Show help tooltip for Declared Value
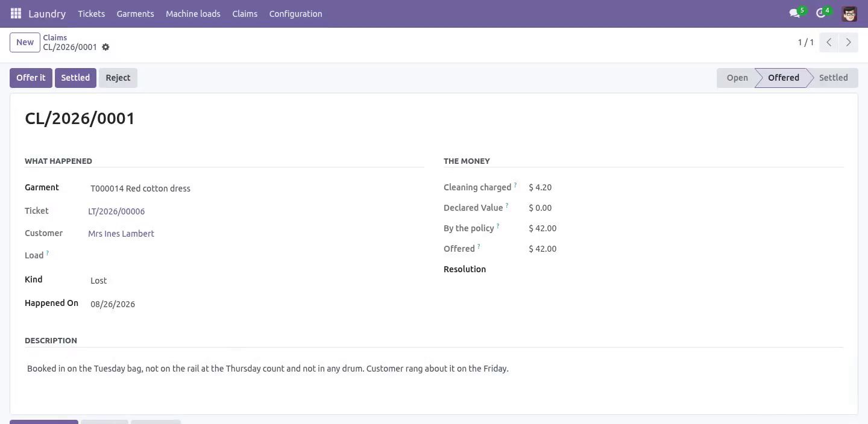This screenshot has width=868, height=424. (x=507, y=206)
